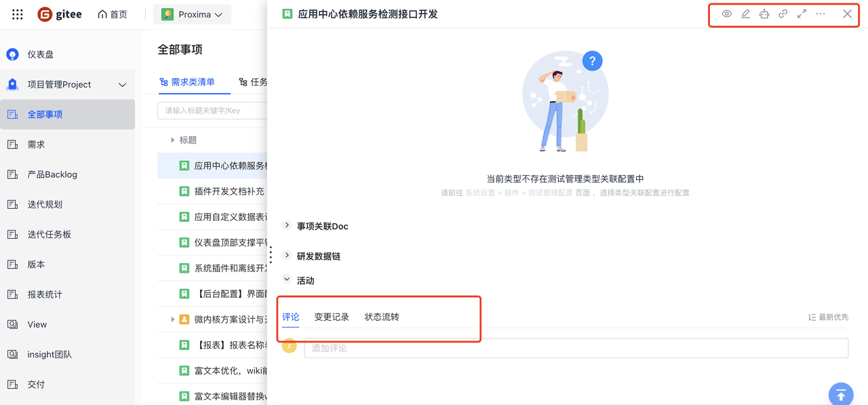Open the Proxima project dropdown
The height and width of the screenshot is (405, 868).
click(x=193, y=14)
